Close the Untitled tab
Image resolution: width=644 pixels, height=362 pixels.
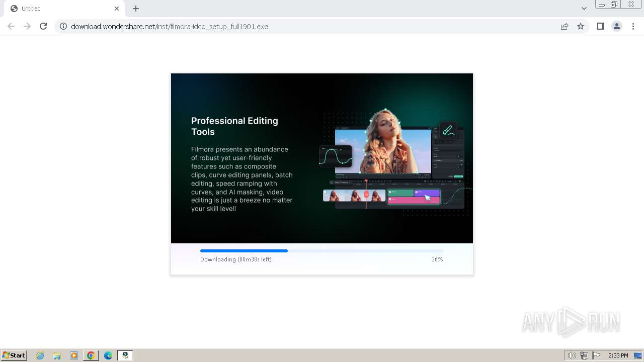(x=117, y=9)
